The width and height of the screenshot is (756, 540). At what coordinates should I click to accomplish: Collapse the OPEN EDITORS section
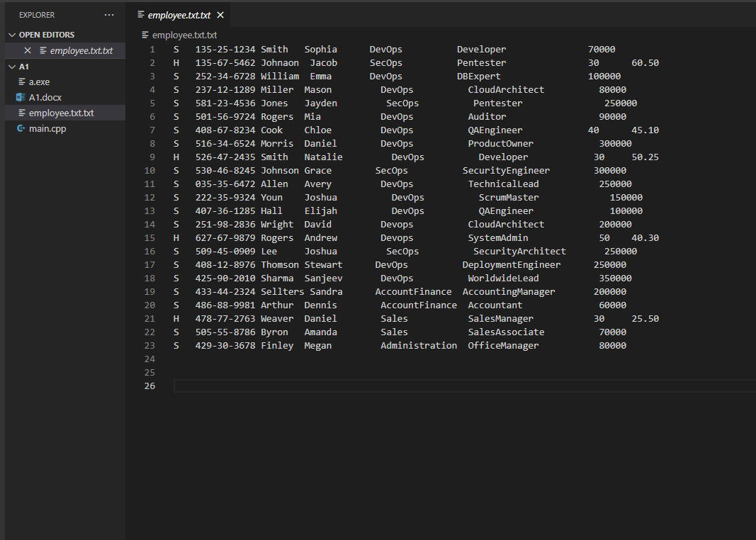tap(12, 34)
